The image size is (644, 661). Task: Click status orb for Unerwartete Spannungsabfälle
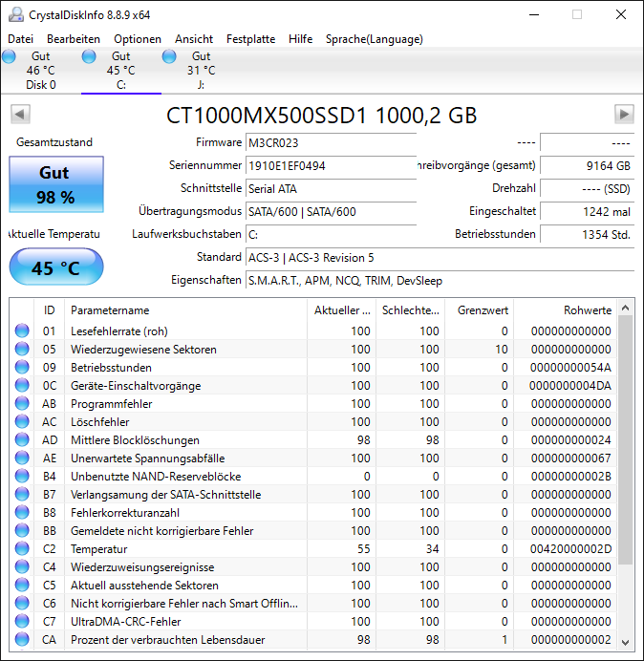click(22, 458)
